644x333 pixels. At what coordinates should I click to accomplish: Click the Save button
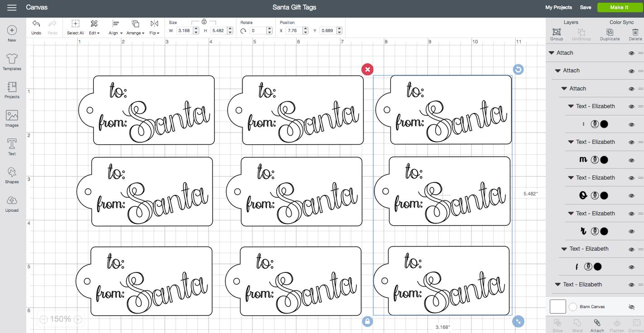tap(586, 7)
